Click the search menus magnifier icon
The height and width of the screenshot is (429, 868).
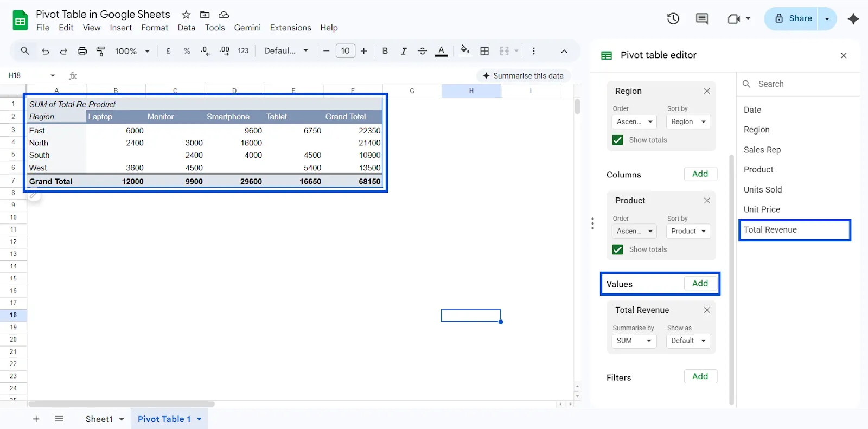[x=25, y=50]
